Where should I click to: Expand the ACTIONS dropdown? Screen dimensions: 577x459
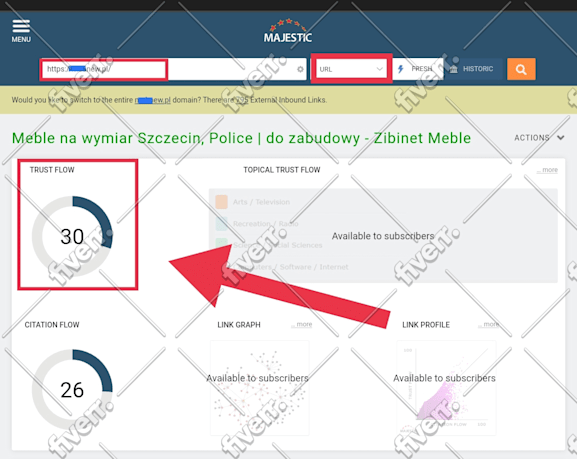click(539, 138)
